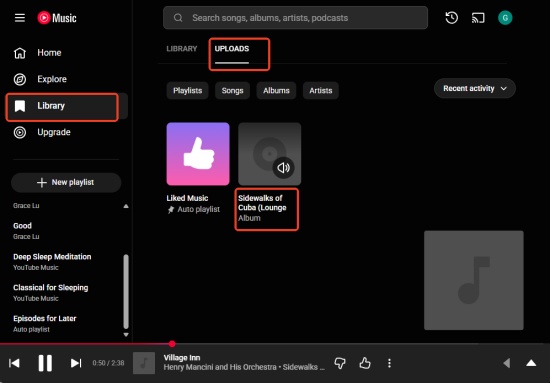Click the red playback progress knob

tap(172, 344)
